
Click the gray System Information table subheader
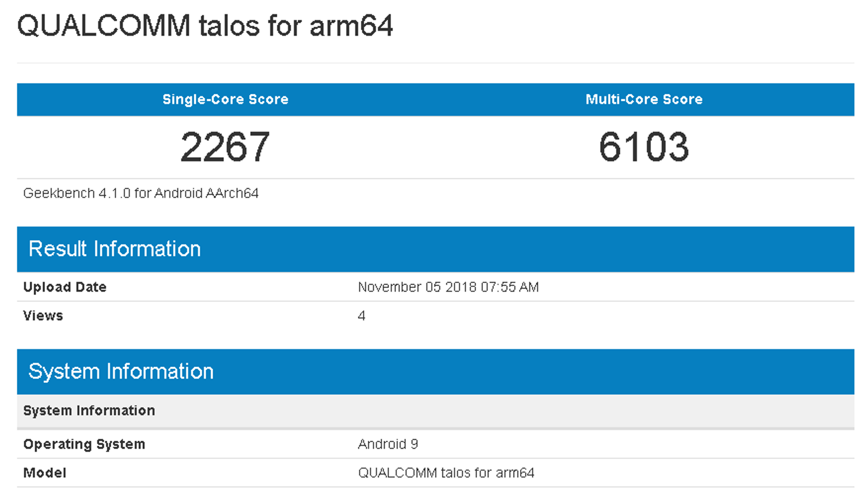[89, 410]
